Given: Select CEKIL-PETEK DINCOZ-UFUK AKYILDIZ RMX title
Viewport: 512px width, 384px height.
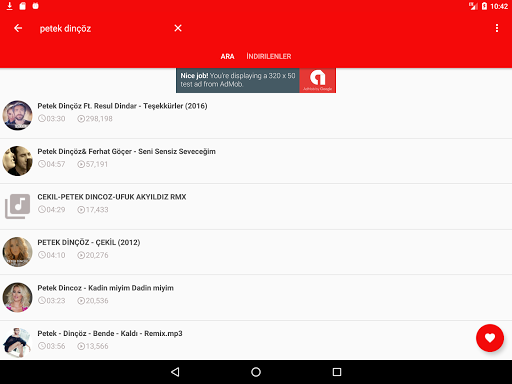Looking at the screenshot, I should click(112, 197).
